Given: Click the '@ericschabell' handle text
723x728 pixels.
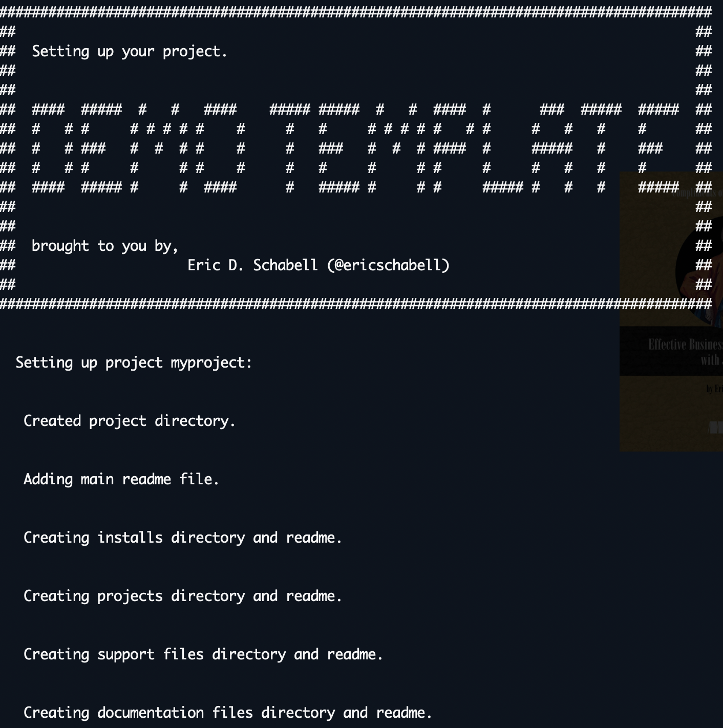Looking at the screenshot, I should [x=388, y=265].
